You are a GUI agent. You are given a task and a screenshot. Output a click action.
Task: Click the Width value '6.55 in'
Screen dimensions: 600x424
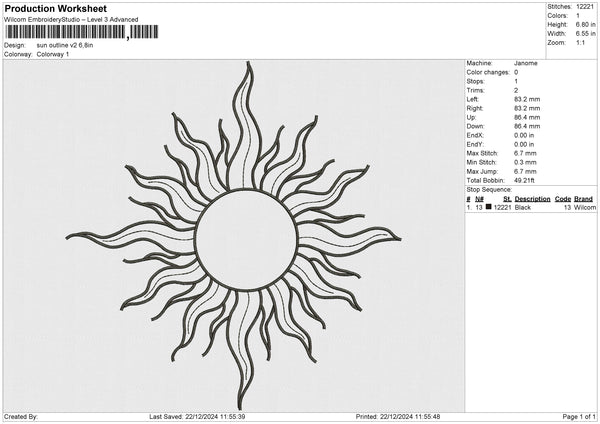pyautogui.click(x=585, y=34)
